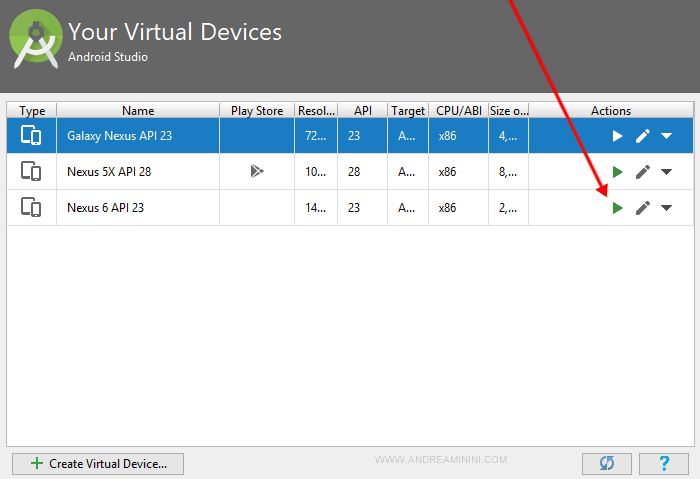This screenshot has width=700, height=479.
Task: Sort by the Size on Disk column header
Action: [508, 110]
